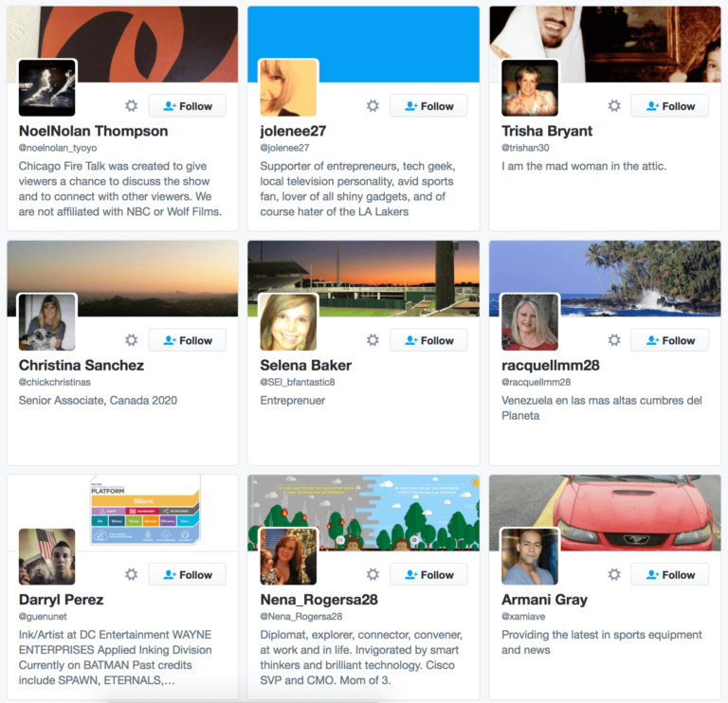Click gear icon on Selena Baker card
The width and height of the screenshot is (728, 703).
pyautogui.click(x=373, y=340)
